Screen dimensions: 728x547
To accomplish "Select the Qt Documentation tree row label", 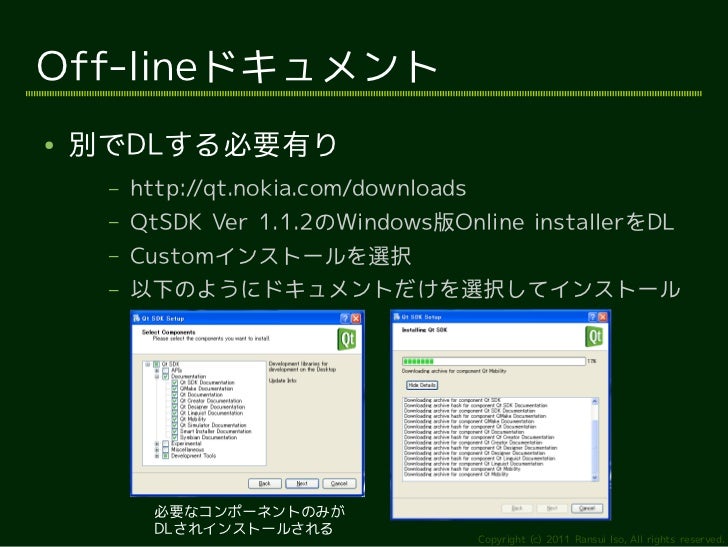I will point(201,395).
